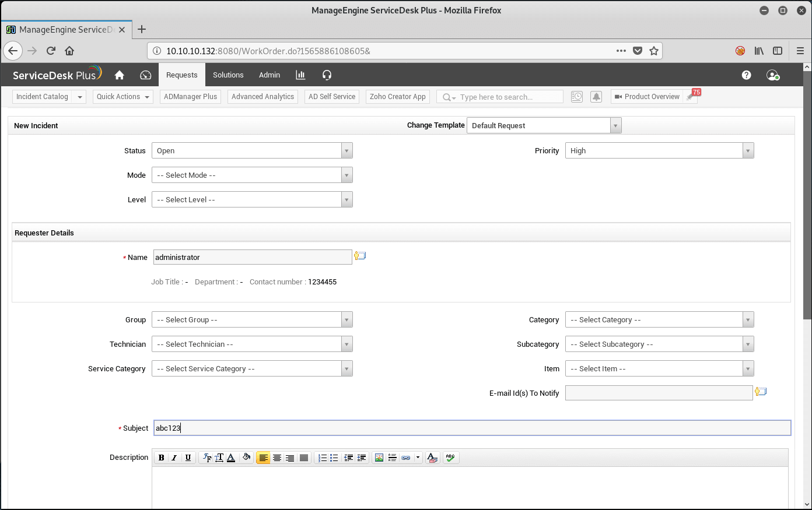The height and width of the screenshot is (510, 812).
Task: Click the ADManager Plus button
Action: click(190, 97)
